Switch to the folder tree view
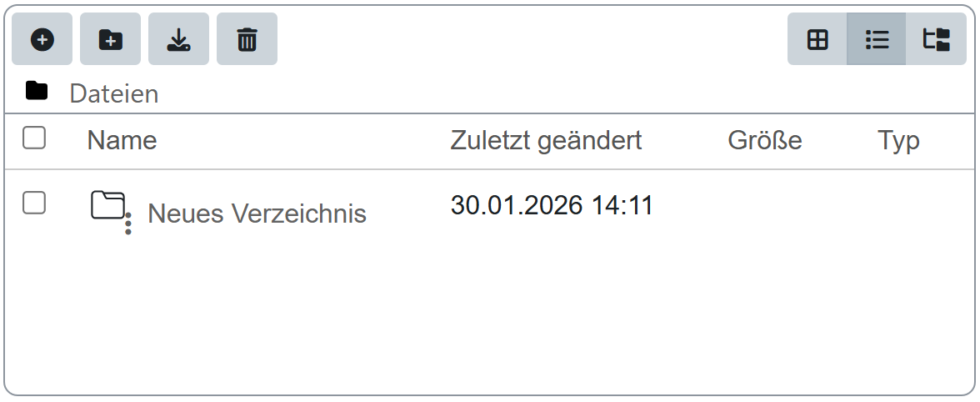Image resolution: width=980 pixels, height=402 pixels. 936,39
